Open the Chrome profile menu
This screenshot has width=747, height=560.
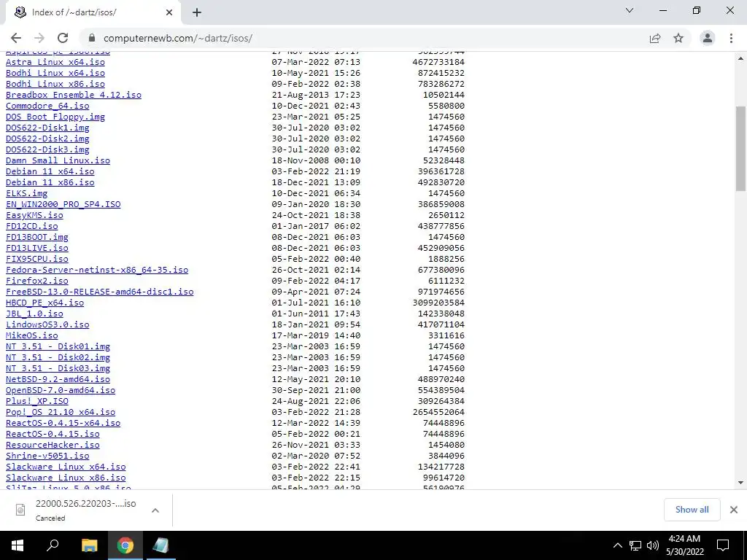pos(708,38)
